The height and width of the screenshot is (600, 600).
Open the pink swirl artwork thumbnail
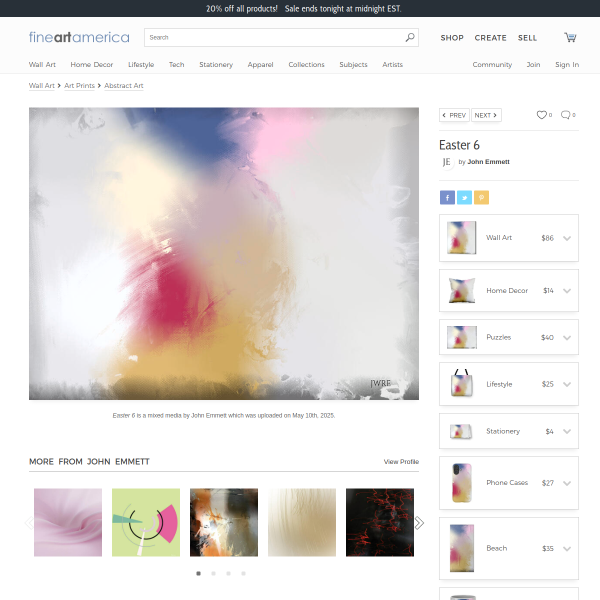pos(68,522)
